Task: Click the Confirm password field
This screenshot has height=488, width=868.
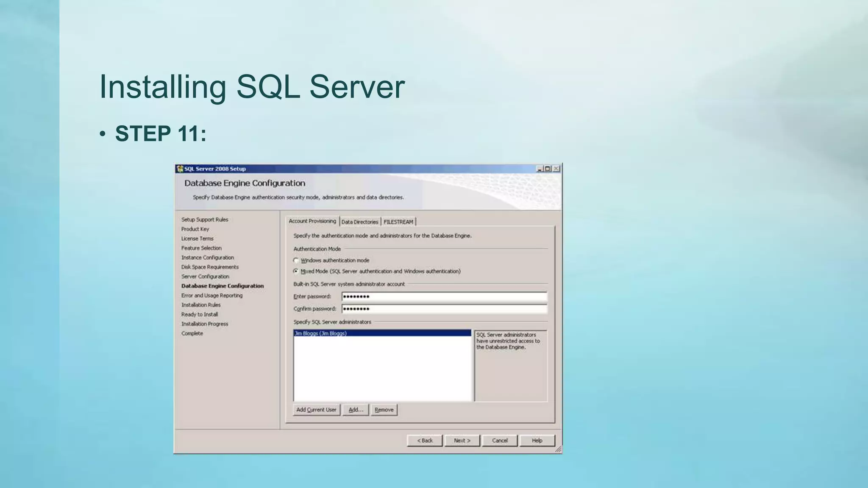Action: (x=444, y=309)
